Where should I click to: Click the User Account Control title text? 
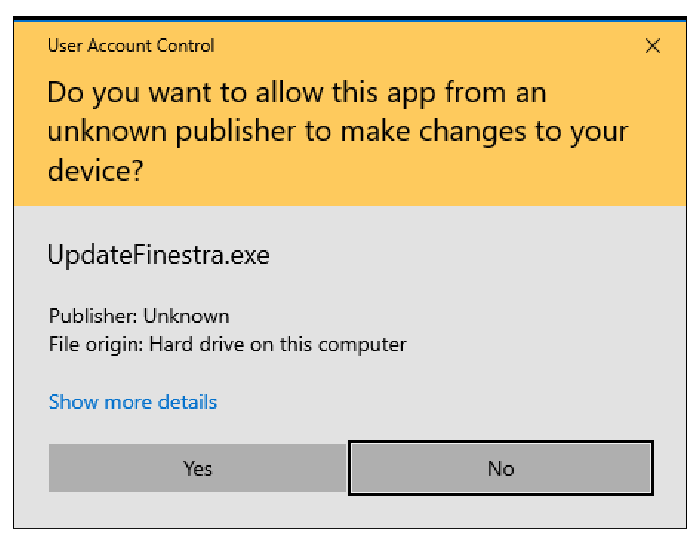click(131, 45)
